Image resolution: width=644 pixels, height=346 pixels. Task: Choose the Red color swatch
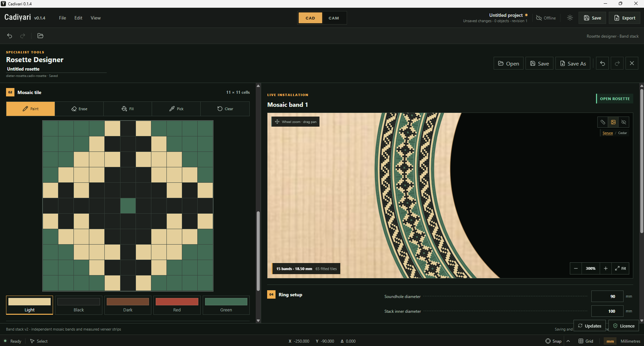click(177, 305)
